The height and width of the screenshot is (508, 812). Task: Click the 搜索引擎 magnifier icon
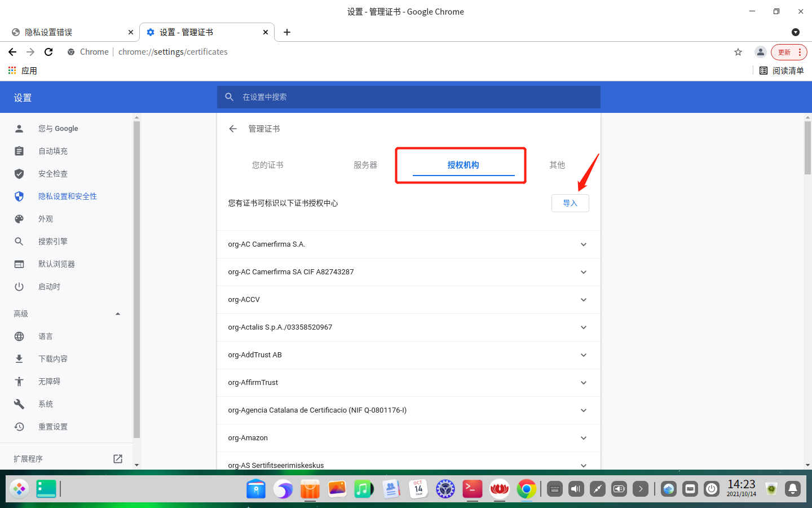pyautogui.click(x=19, y=242)
